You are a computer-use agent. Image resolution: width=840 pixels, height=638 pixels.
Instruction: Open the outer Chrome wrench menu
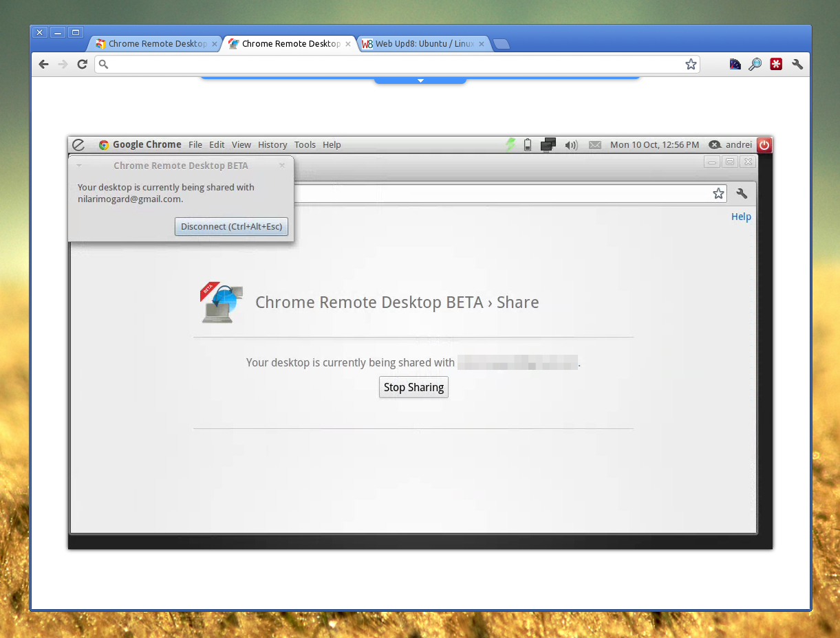pos(797,64)
